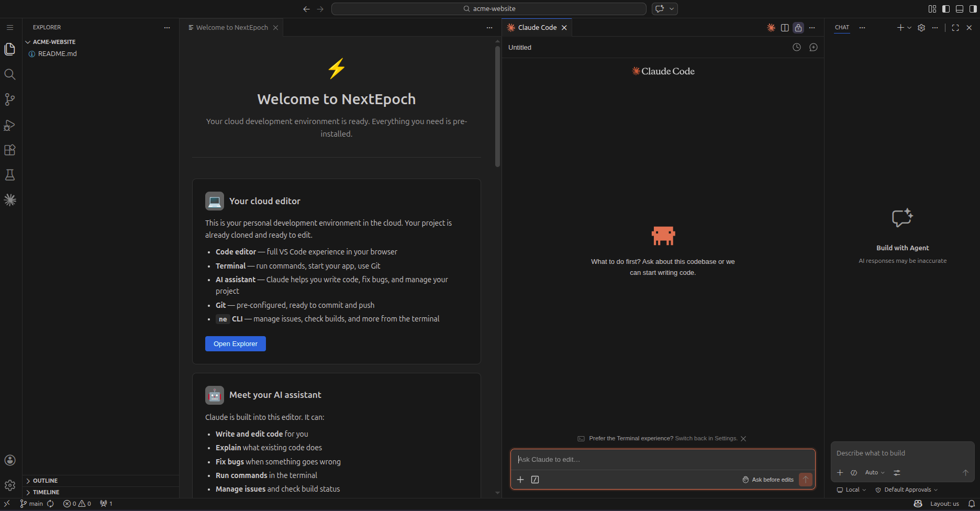The width and height of the screenshot is (980, 511).
Task: Open the Run and Debug view
Action: pos(10,125)
